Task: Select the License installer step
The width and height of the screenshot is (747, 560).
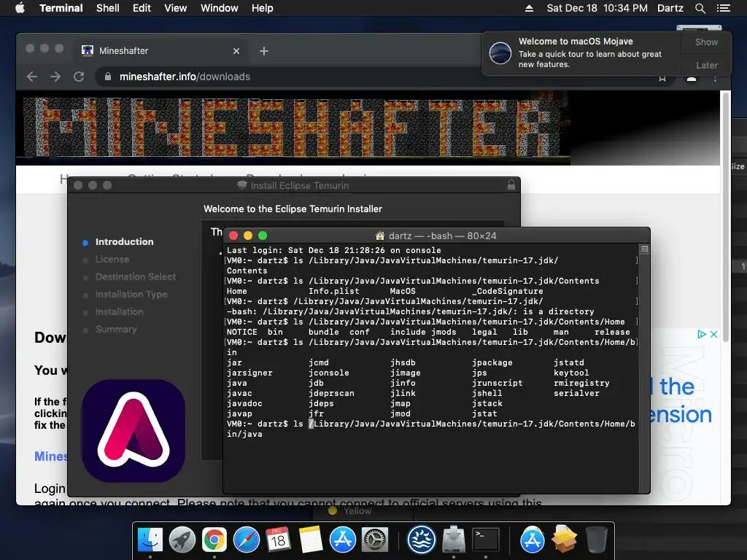Action: (x=112, y=260)
